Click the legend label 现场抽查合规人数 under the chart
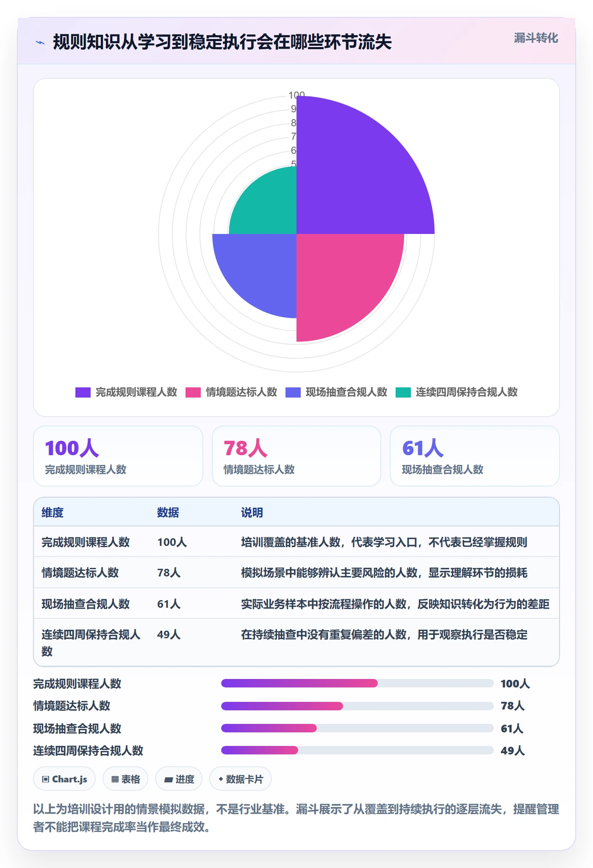The height and width of the screenshot is (868, 593). pos(346,392)
